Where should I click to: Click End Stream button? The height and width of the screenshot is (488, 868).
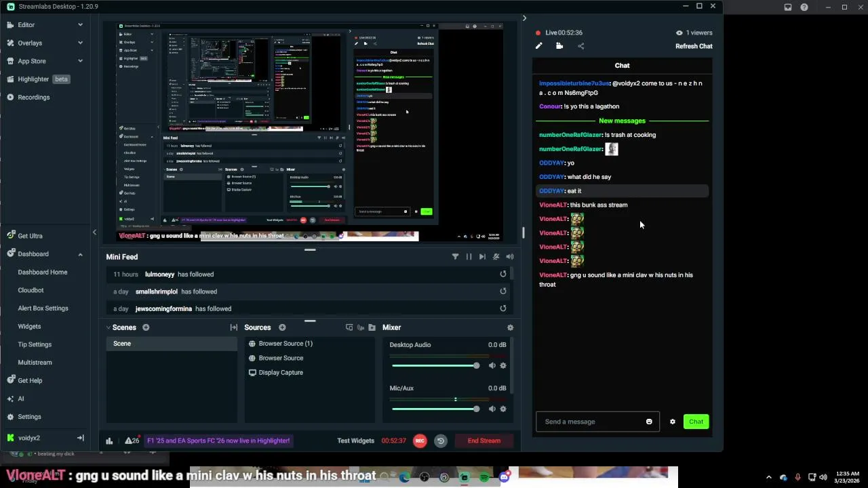(484, 441)
